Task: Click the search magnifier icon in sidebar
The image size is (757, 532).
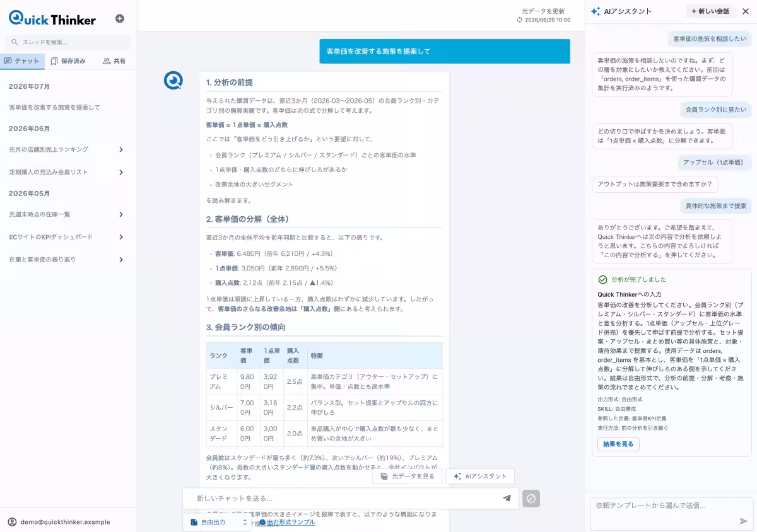Action: [x=15, y=42]
